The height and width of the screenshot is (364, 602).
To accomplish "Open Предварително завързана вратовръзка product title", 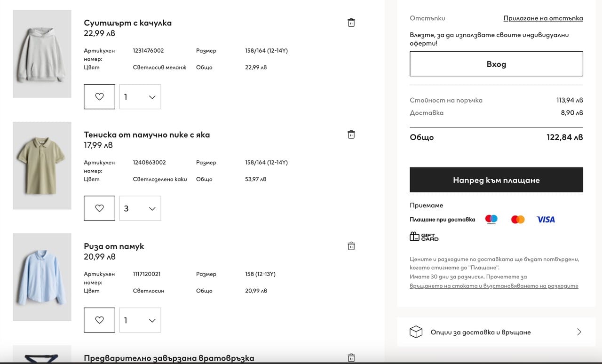I will 169,358.
